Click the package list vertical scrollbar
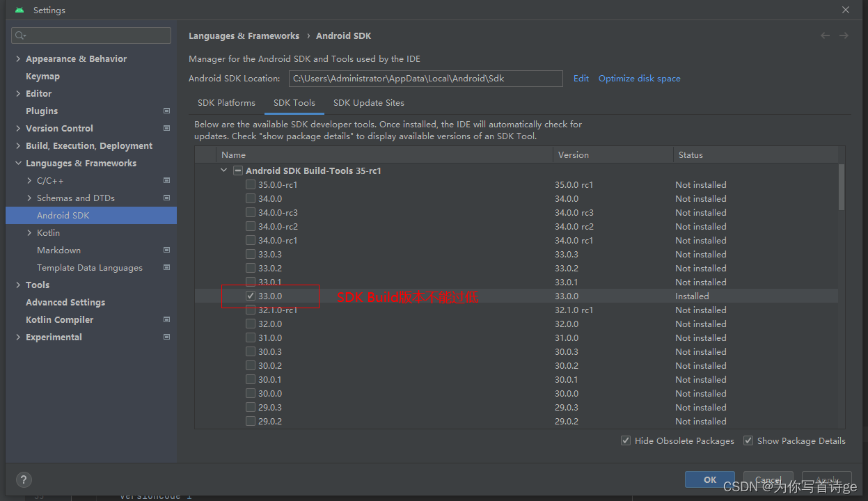The height and width of the screenshot is (501, 868). [x=842, y=186]
